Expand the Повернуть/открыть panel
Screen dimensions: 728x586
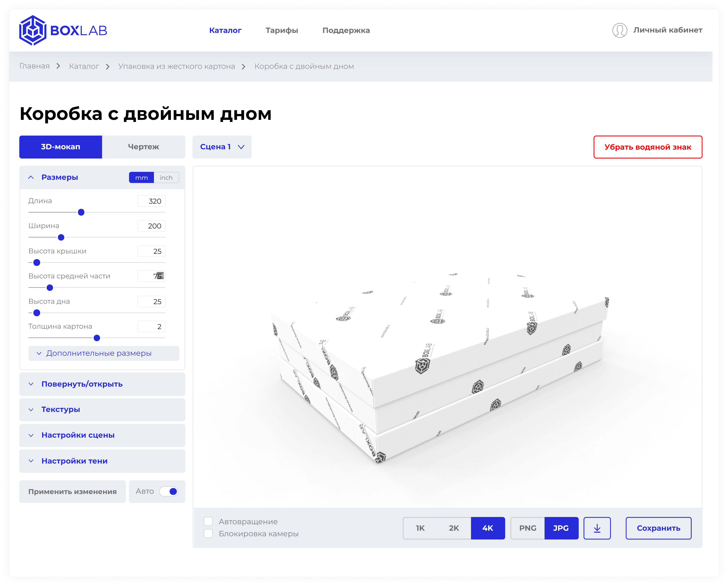pyautogui.click(x=82, y=384)
